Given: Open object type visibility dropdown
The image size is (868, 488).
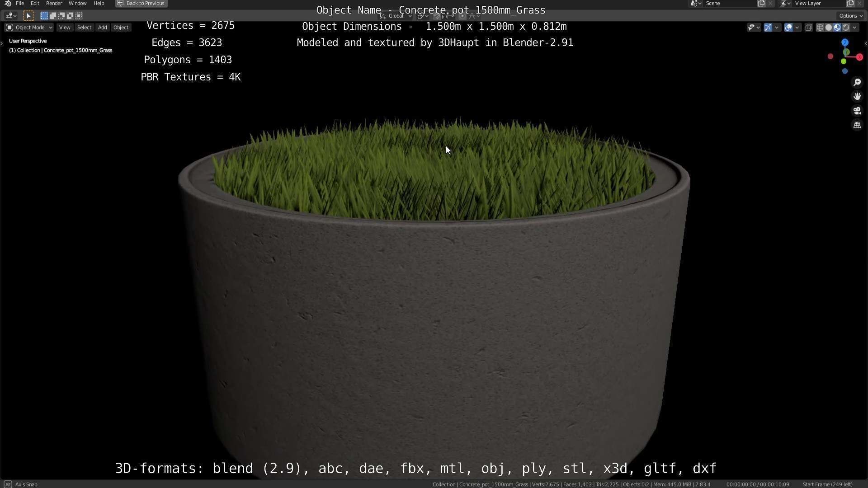Looking at the screenshot, I should click(x=754, y=28).
